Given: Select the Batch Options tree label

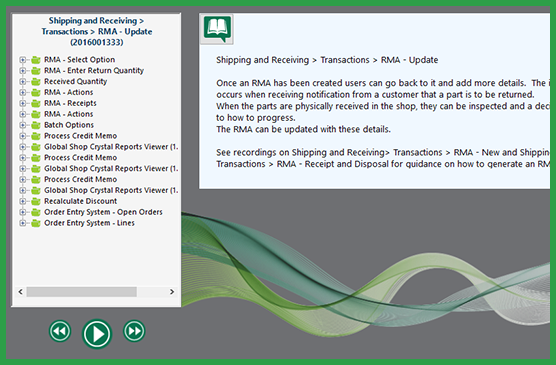Looking at the screenshot, I should (x=69, y=125).
